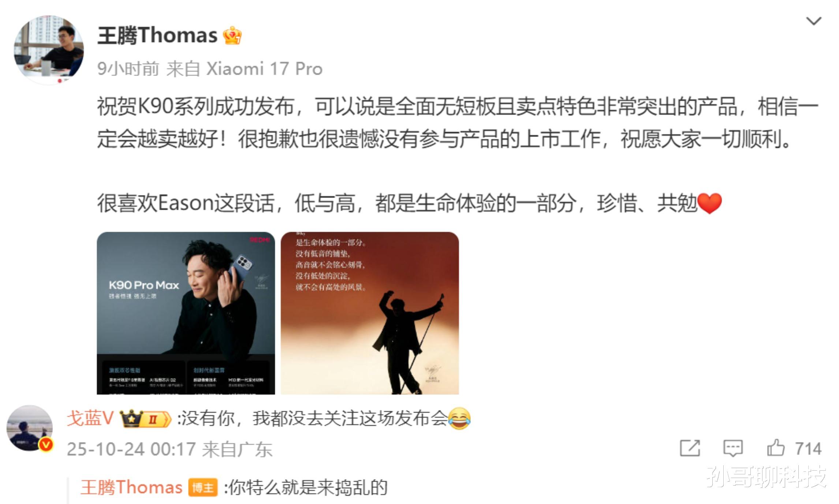Open the 王腾Thomas username link
The width and height of the screenshot is (839, 504).
[157, 36]
